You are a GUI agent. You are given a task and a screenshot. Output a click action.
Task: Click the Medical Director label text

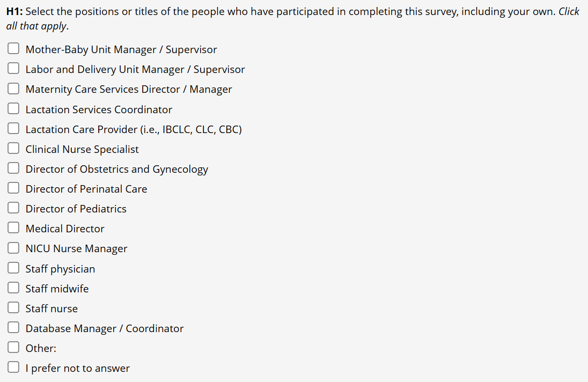[x=65, y=229]
